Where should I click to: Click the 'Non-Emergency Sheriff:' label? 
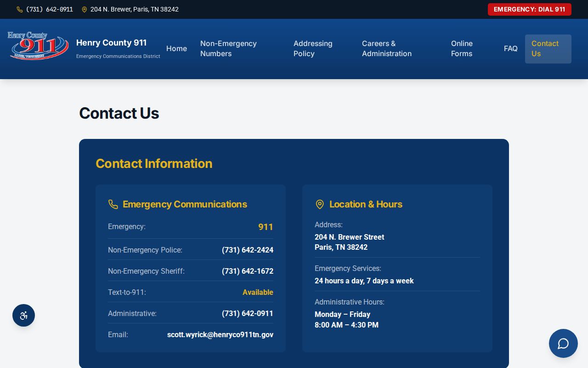pos(146,271)
